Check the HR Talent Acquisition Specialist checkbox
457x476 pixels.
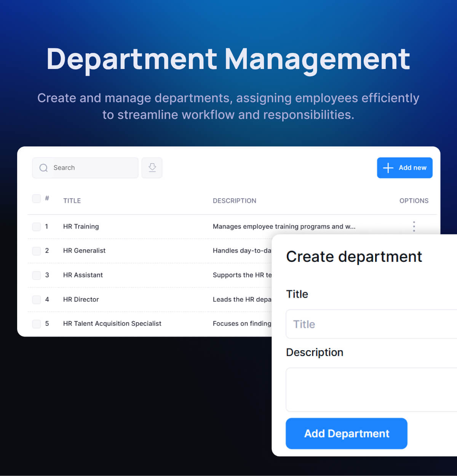click(36, 324)
